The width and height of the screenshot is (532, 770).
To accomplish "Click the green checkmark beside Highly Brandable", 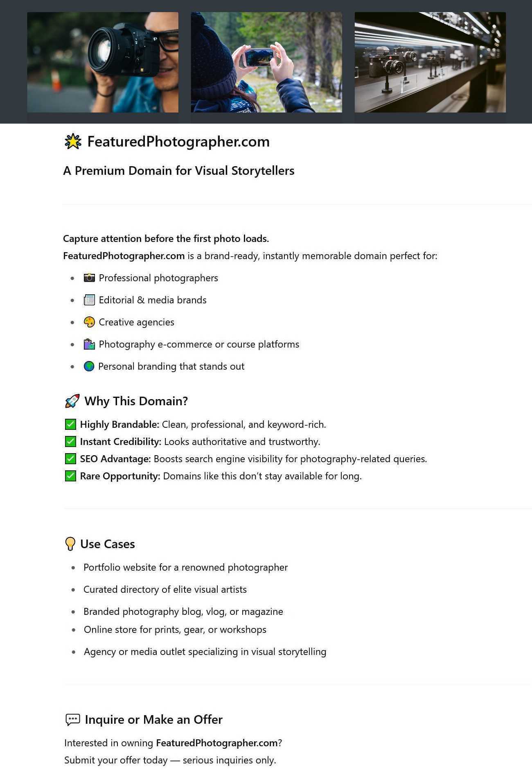I will coord(70,425).
